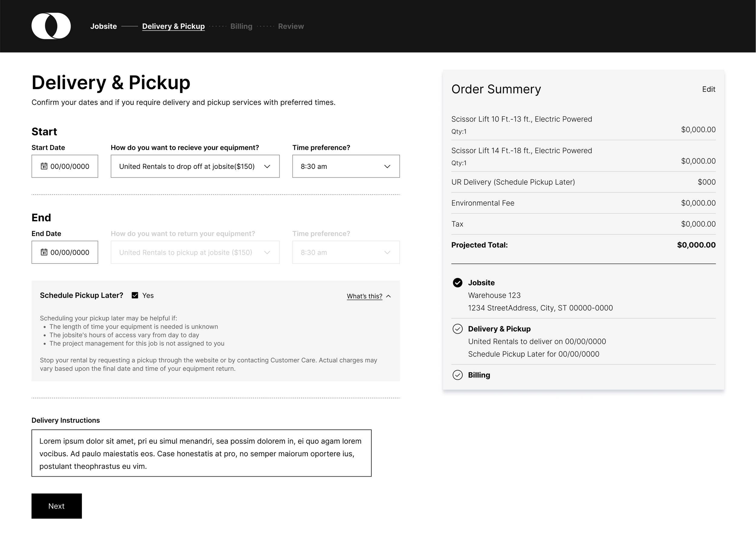Open the End time preference dropdown

pos(346,252)
